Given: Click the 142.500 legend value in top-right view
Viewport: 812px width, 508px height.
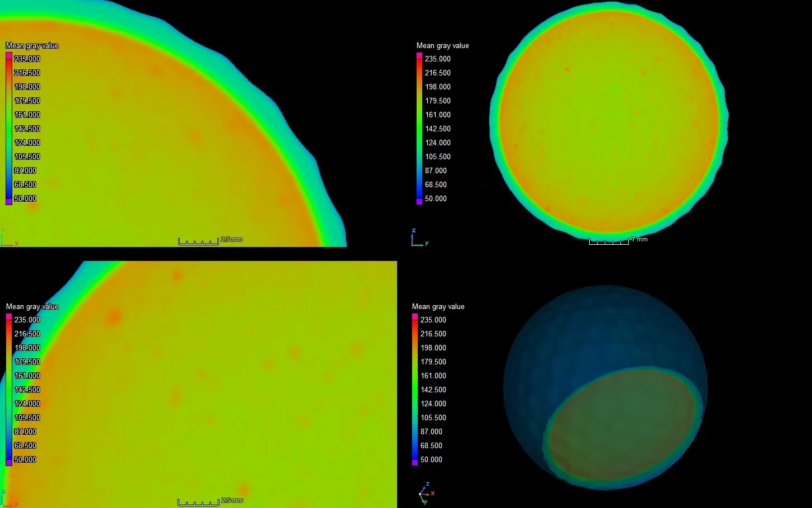Looking at the screenshot, I should [438, 129].
